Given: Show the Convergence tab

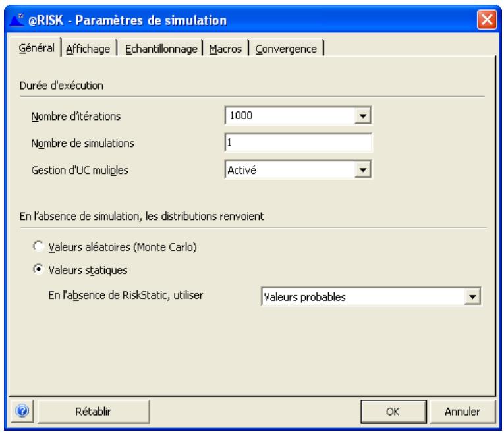Looking at the screenshot, I should click(287, 49).
